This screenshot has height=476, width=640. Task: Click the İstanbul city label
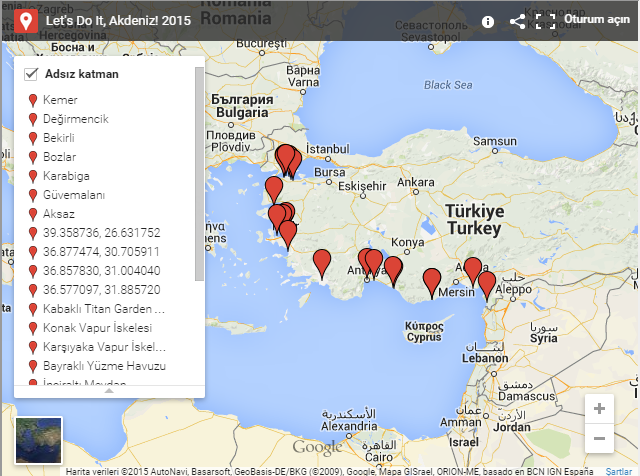(x=328, y=149)
